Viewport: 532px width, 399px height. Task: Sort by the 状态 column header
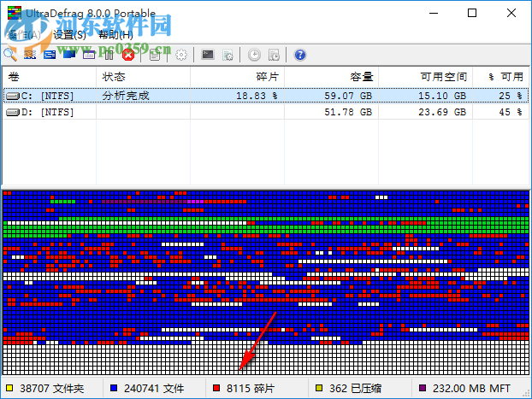coord(143,77)
